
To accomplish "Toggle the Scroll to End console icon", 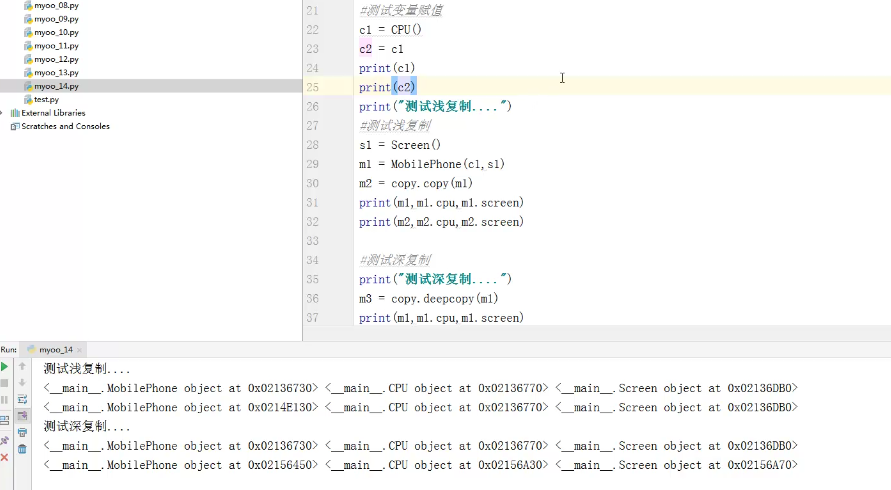I will [22, 416].
